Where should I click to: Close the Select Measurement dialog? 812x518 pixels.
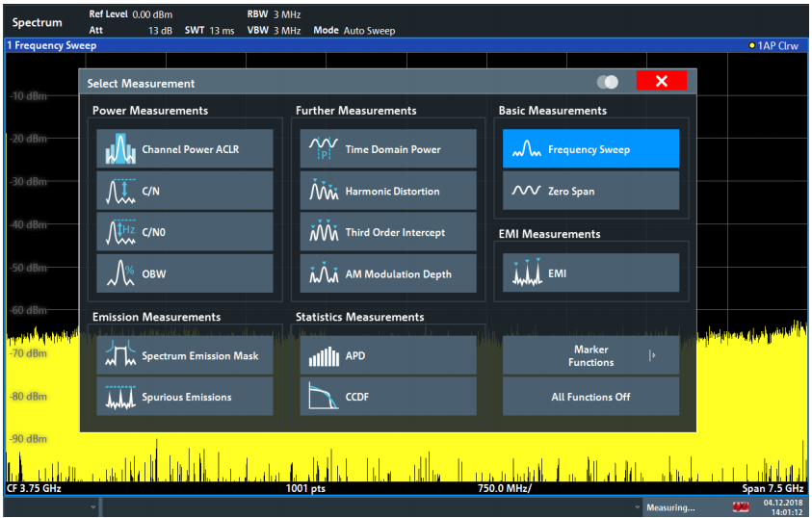coord(662,81)
